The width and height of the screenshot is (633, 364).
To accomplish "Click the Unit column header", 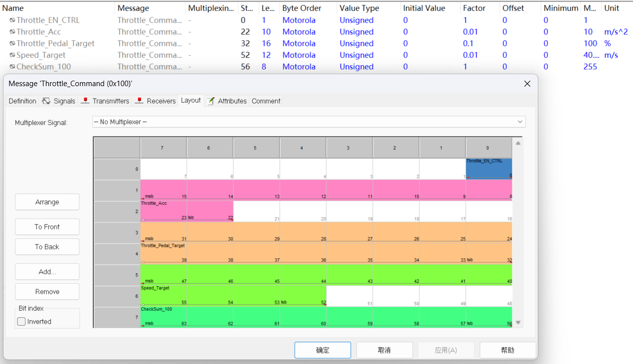I will tap(617, 8).
